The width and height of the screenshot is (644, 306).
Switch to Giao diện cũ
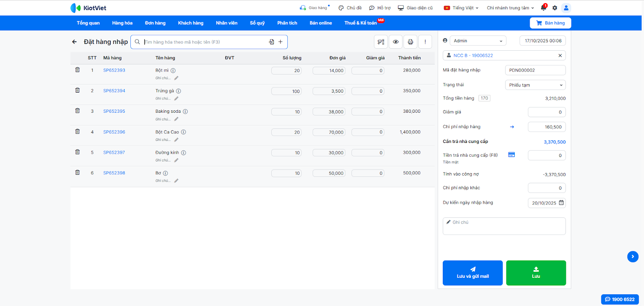point(415,8)
